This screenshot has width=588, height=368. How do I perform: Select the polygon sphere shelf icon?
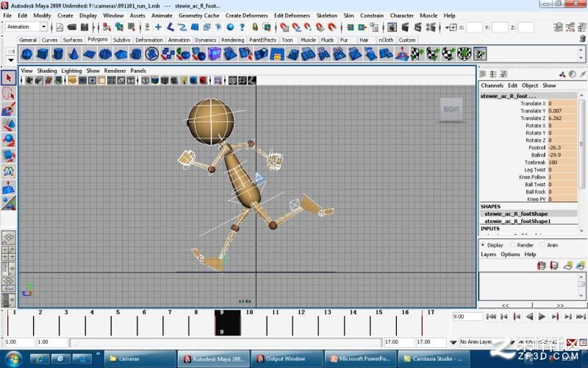[x=26, y=54]
